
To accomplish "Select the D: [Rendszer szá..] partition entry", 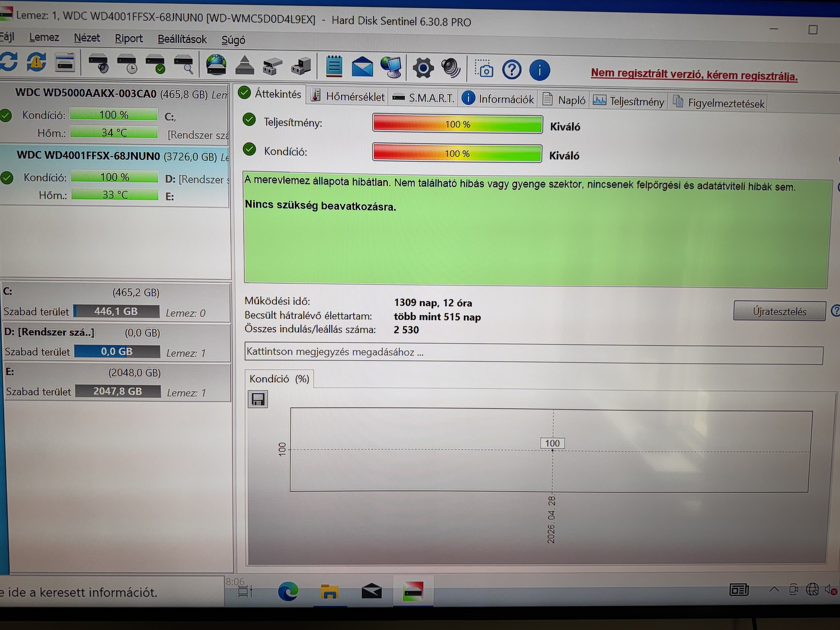I will point(117,342).
